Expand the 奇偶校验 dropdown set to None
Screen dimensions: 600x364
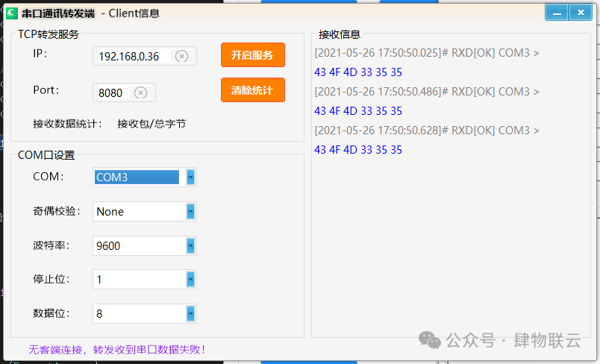click(190, 212)
